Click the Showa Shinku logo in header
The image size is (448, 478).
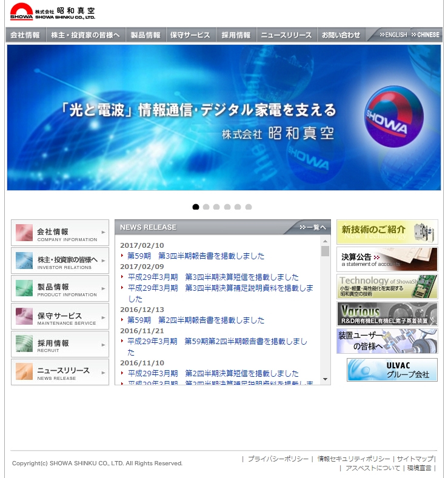(53, 12)
